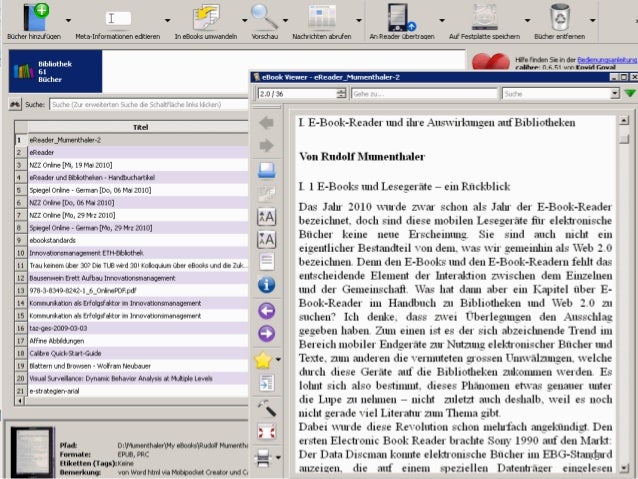This screenshot has height=479, width=638.
Task: Select the Bibliothek 61 Bücher tile
Action: (x=55, y=71)
